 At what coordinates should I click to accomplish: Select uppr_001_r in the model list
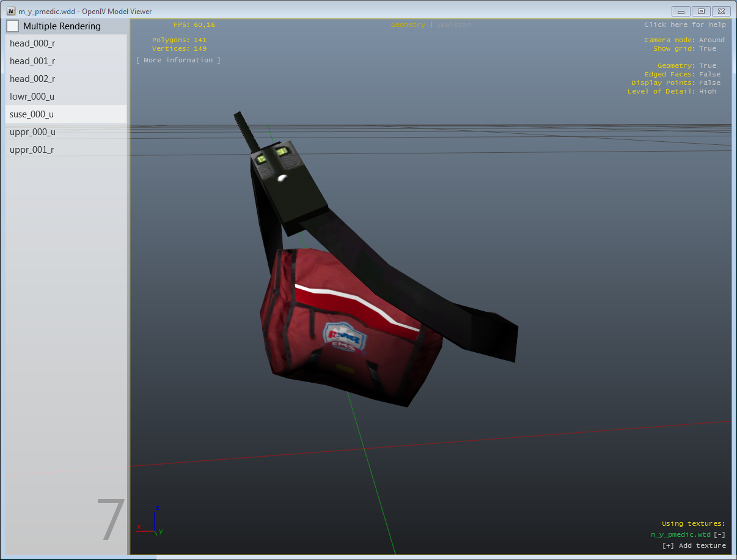pyautogui.click(x=32, y=150)
